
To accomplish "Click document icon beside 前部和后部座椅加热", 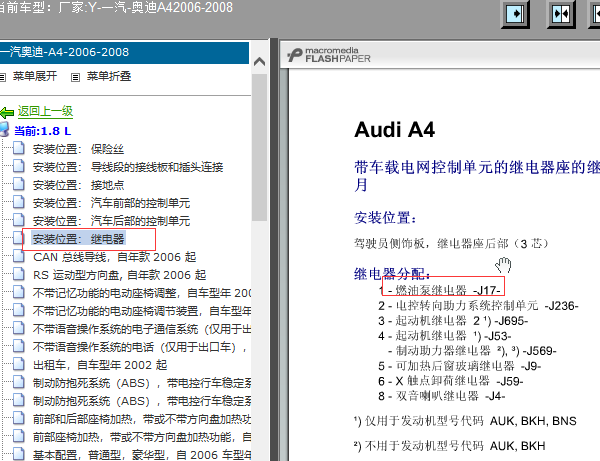I will click(19, 417).
